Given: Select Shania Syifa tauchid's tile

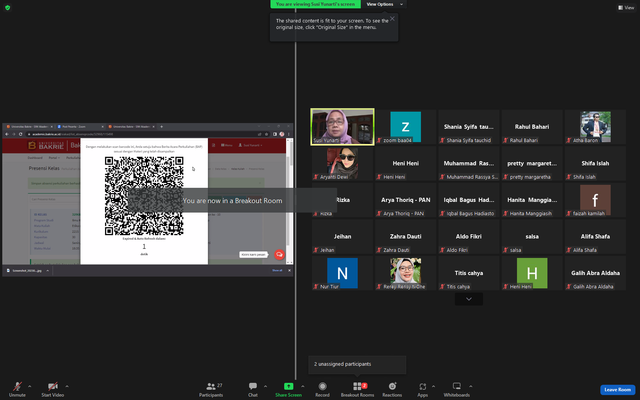Looking at the screenshot, I should point(469,127).
